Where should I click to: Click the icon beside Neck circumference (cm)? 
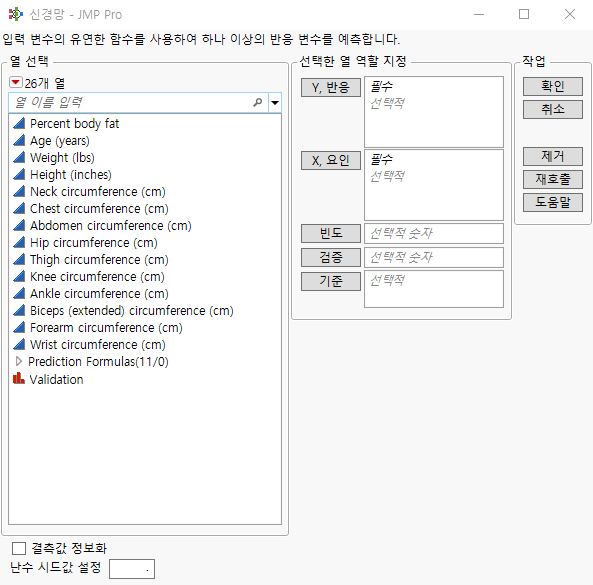coord(19,191)
